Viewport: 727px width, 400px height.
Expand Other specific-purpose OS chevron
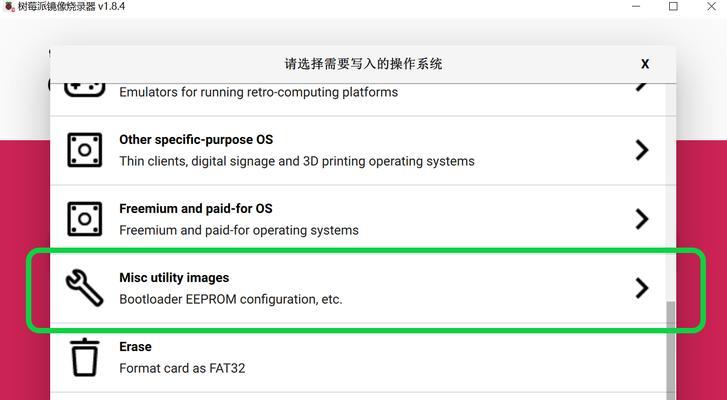pos(642,150)
